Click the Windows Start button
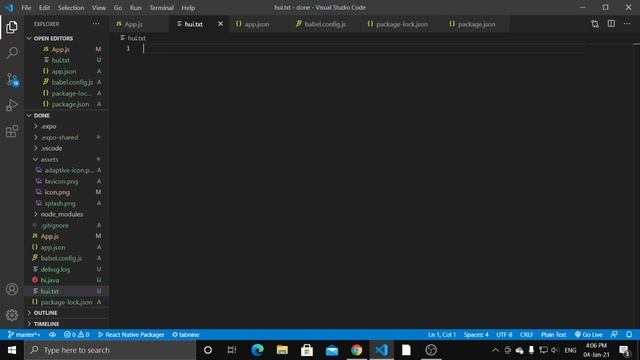This screenshot has height=360, width=640. pos(12,350)
